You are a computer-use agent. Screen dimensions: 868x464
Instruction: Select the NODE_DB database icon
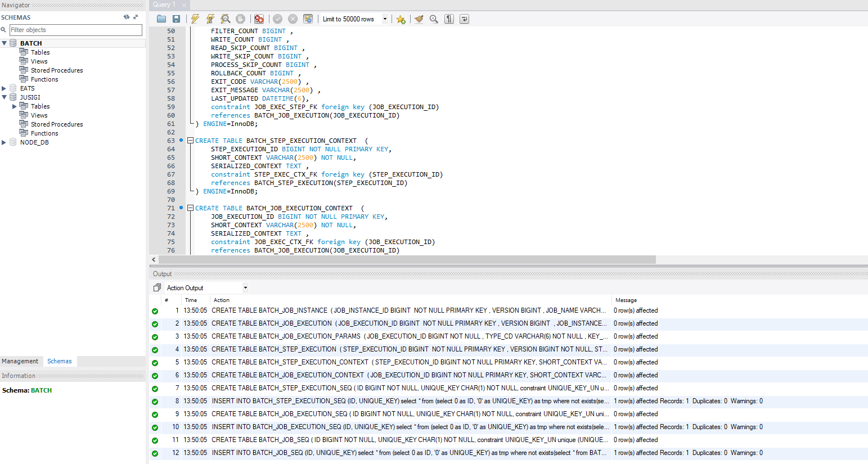click(x=13, y=142)
